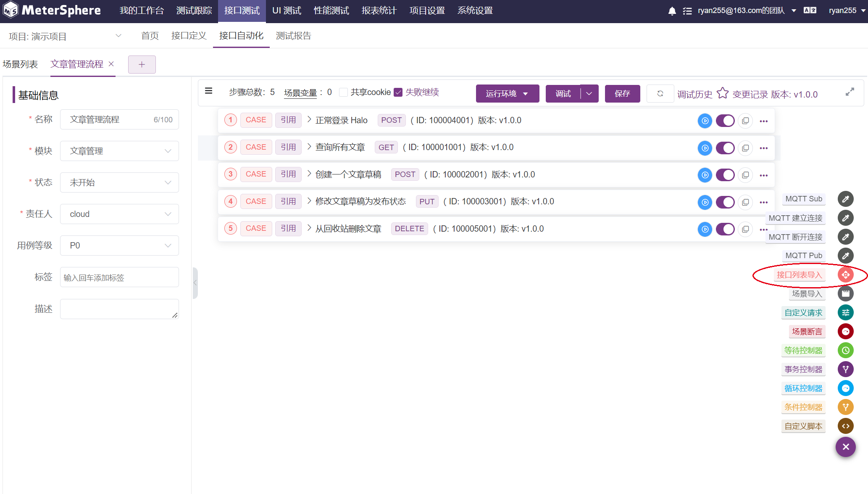The height and width of the screenshot is (494, 868).
Task: Click the 保存 button
Action: [622, 93]
